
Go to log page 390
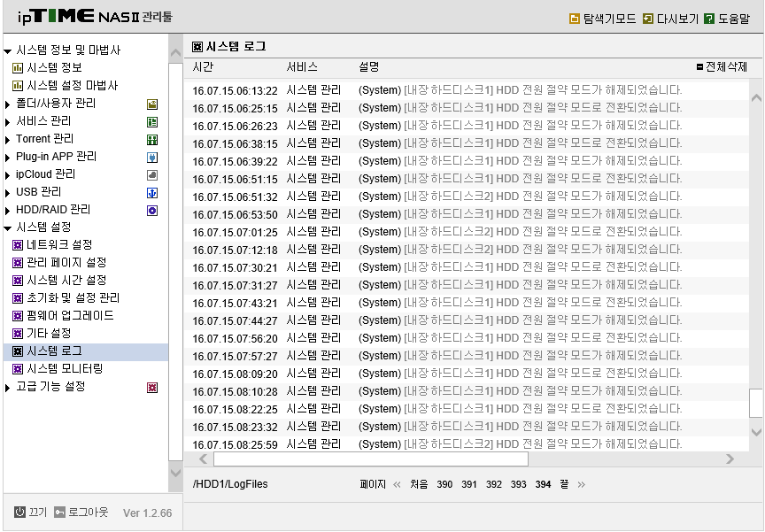[444, 484]
